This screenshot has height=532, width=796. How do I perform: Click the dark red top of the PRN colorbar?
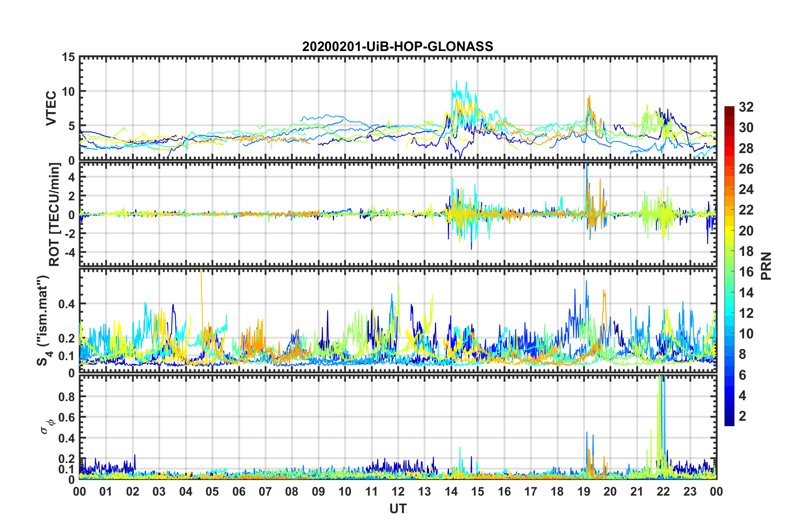729,109
